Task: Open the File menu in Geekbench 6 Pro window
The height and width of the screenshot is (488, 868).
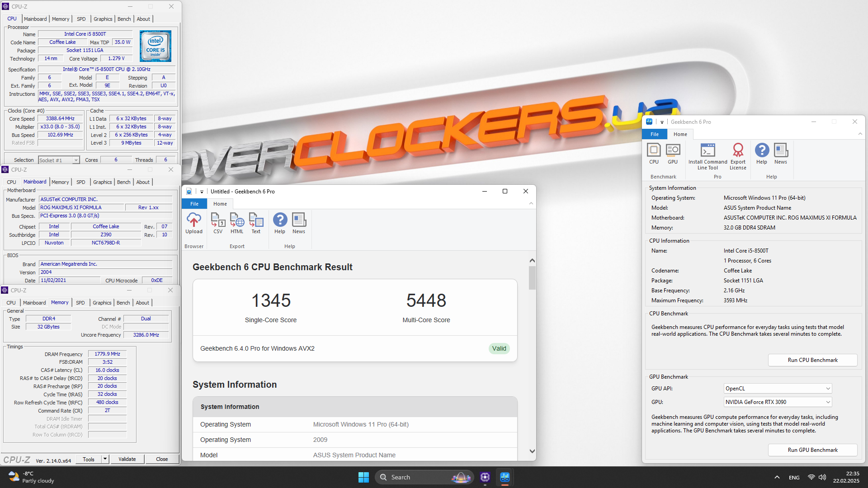Action: [654, 134]
